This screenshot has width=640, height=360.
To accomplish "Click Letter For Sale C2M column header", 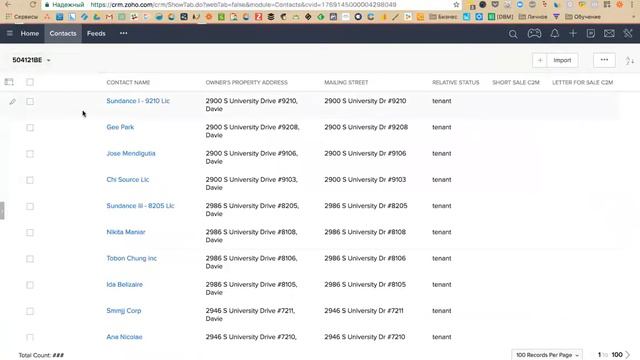I will pos(582,82).
